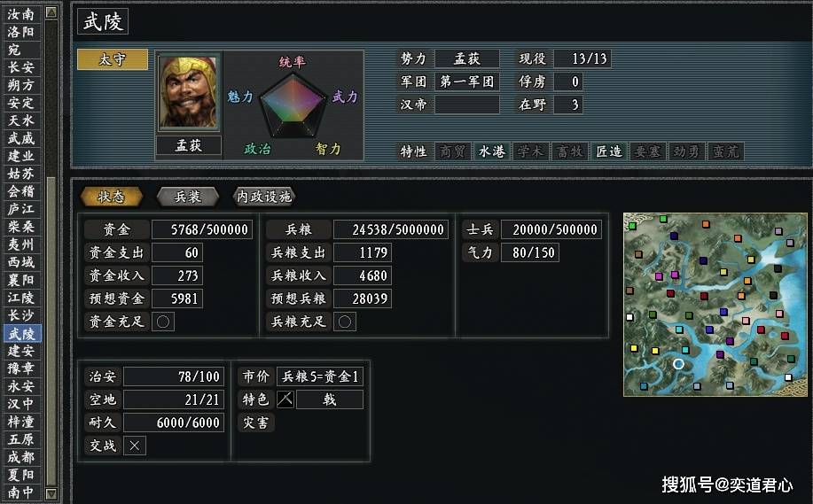This screenshot has width=813, height=504.
Task: Click the 交战 X status box
Action: (x=134, y=446)
